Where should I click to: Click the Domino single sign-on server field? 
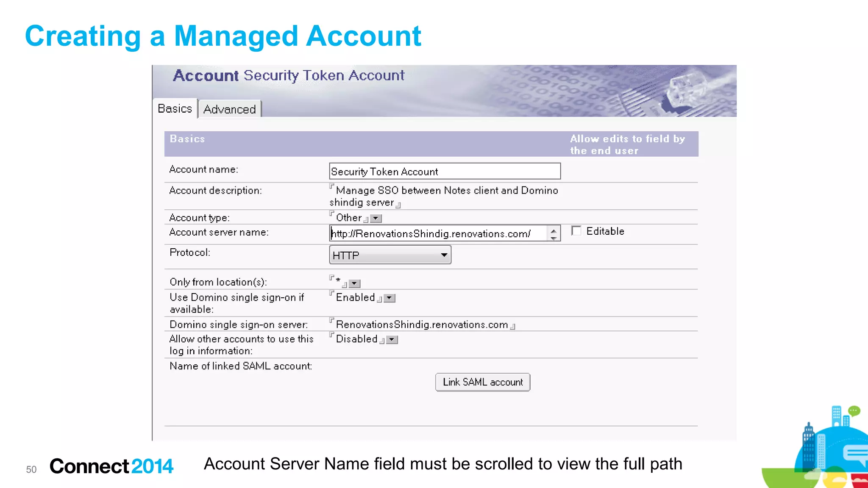pyautogui.click(x=422, y=324)
